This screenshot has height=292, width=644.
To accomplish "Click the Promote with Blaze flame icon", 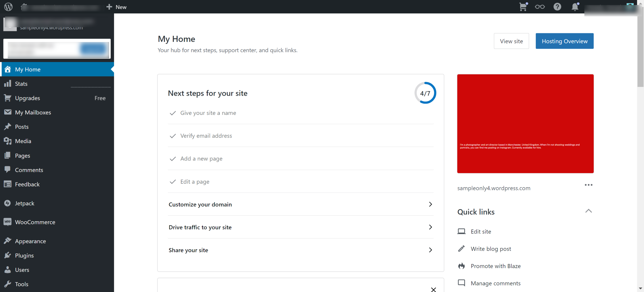I will coord(461,266).
